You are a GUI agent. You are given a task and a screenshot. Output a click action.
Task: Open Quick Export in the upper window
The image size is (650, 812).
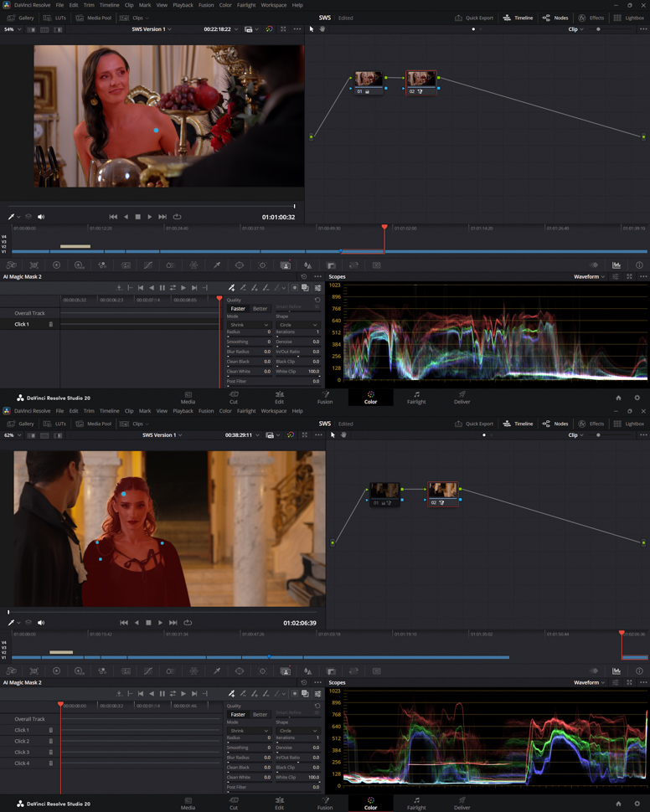coord(474,18)
